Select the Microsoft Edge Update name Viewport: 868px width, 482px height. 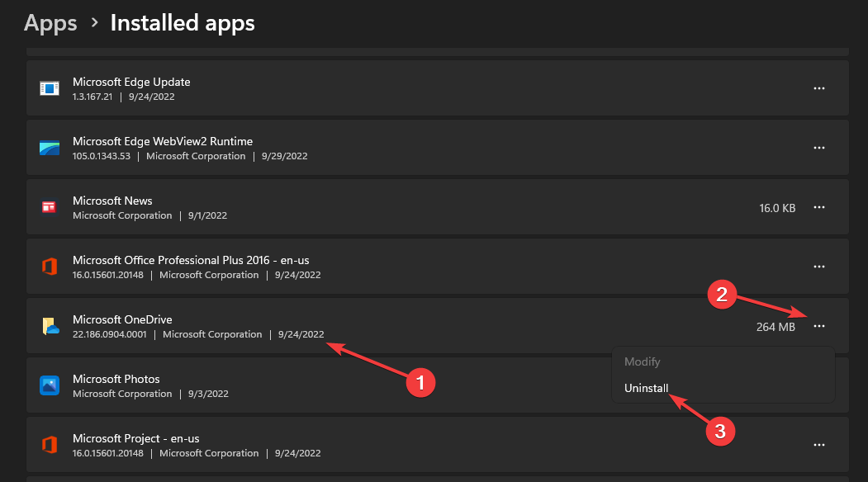pyautogui.click(x=131, y=82)
